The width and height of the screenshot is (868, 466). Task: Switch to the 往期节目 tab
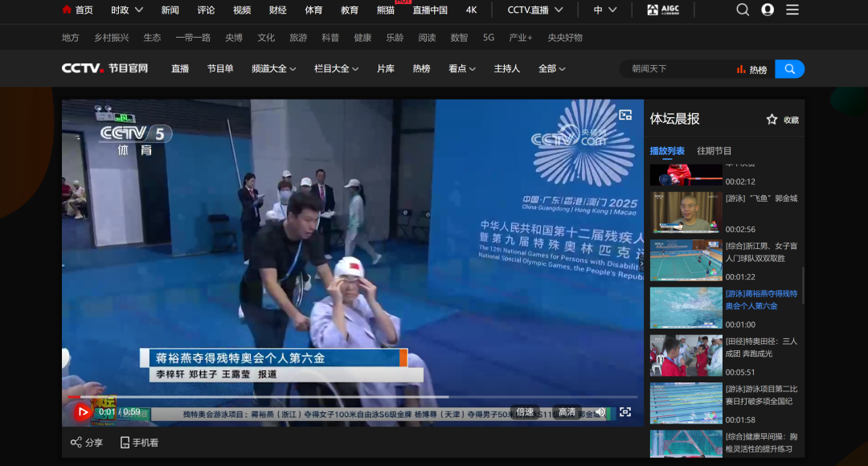714,151
